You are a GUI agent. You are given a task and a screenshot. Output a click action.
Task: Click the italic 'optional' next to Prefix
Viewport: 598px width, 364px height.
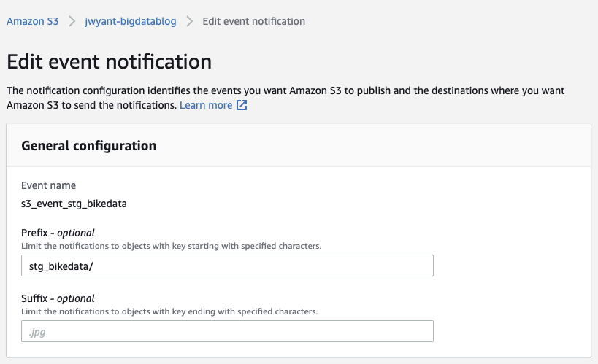[77, 233]
